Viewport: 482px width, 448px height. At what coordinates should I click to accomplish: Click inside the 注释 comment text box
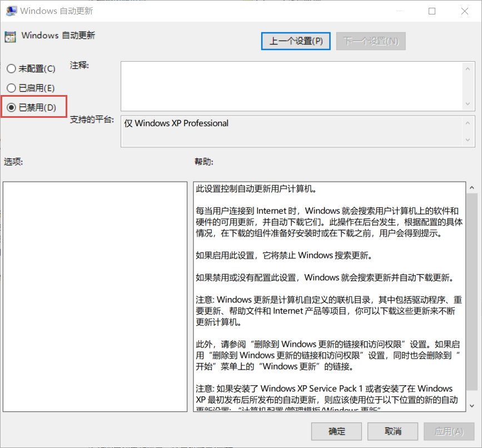[x=292, y=86]
